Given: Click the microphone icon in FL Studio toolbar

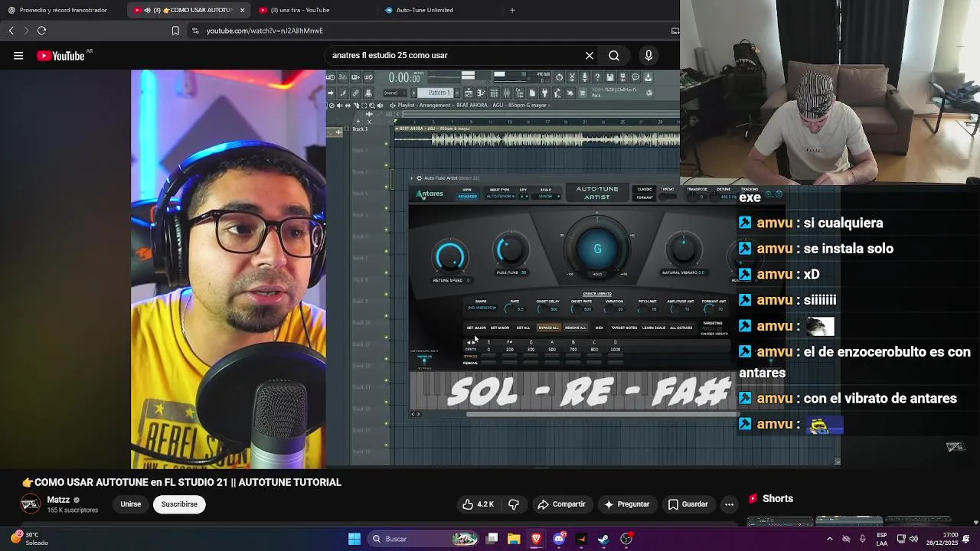Looking at the screenshot, I should click(x=585, y=77).
